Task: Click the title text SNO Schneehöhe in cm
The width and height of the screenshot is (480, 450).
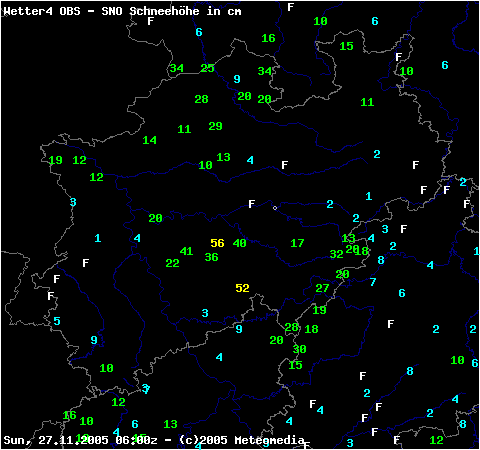Action: click(171, 11)
